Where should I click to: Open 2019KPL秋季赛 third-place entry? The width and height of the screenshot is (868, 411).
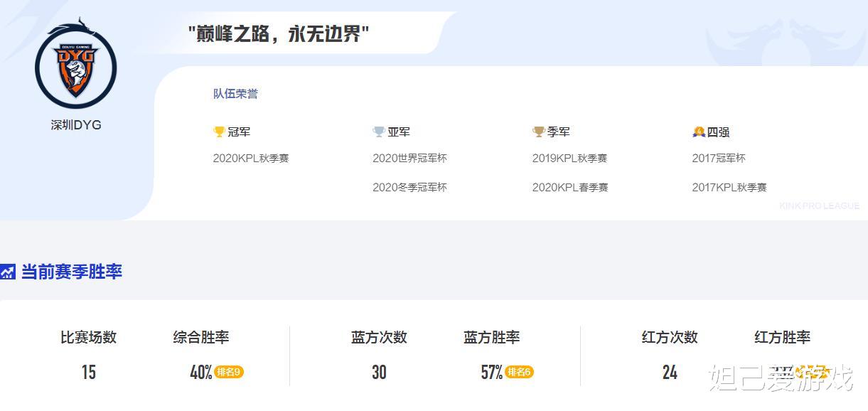[570, 159]
